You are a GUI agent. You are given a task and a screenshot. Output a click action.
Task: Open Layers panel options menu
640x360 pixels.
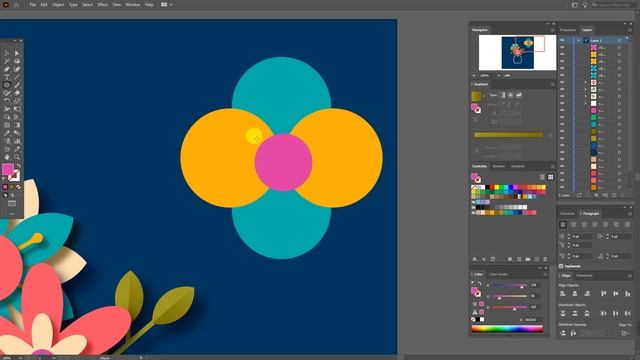pyautogui.click(x=629, y=30)
